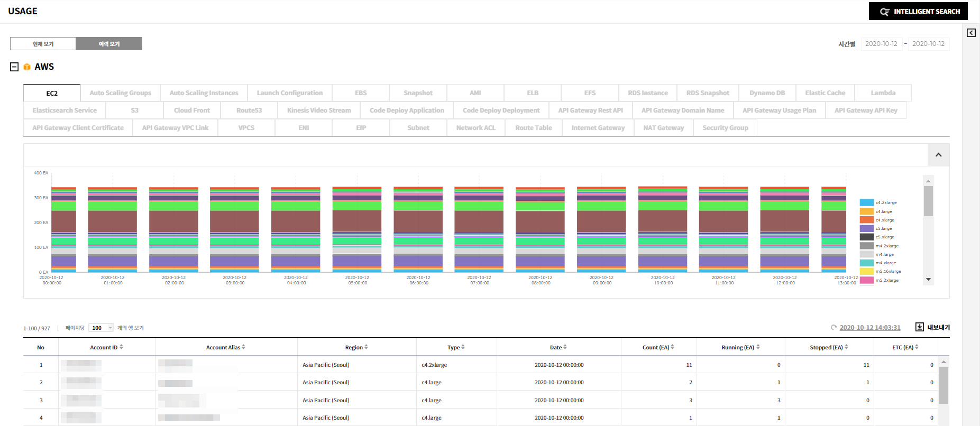The width and height of the screenshot is (980, 426).
Task: Sort by Count (EA) column arrows
Action: click(672, 347)
